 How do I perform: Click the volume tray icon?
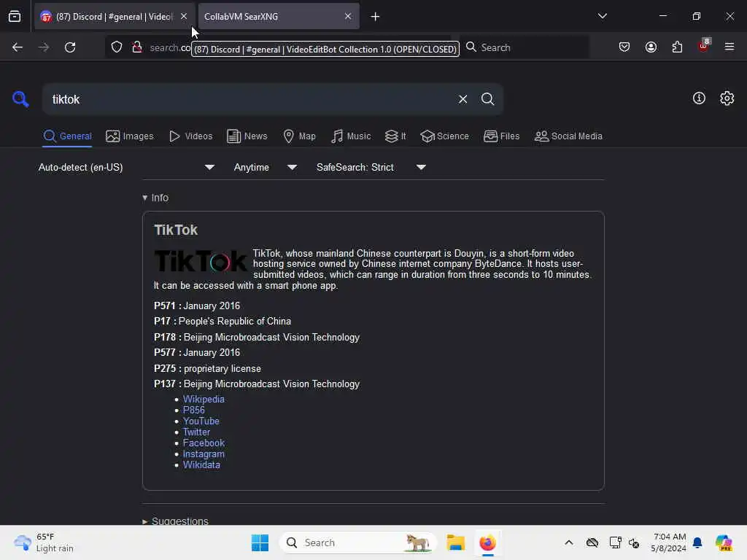[x=634, y=542]
